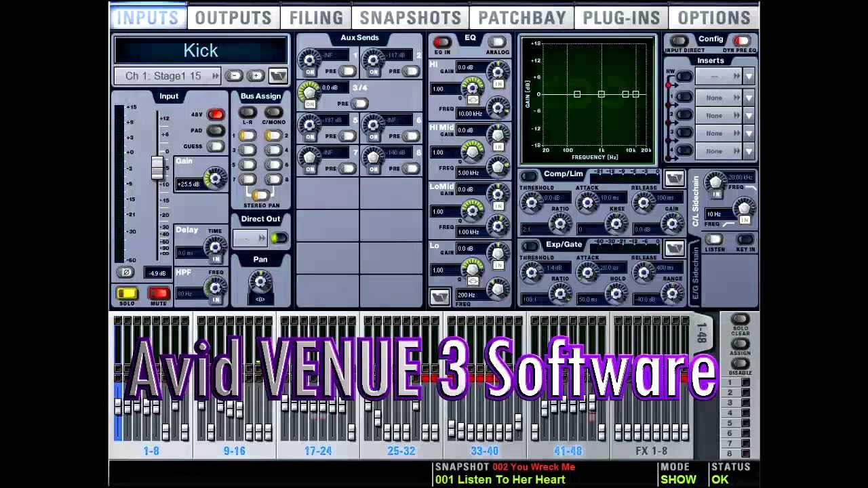Click the next channel plus button
The width and height of the screenshot is (868, 488).
pyautogui.click(x=256, y=76)
